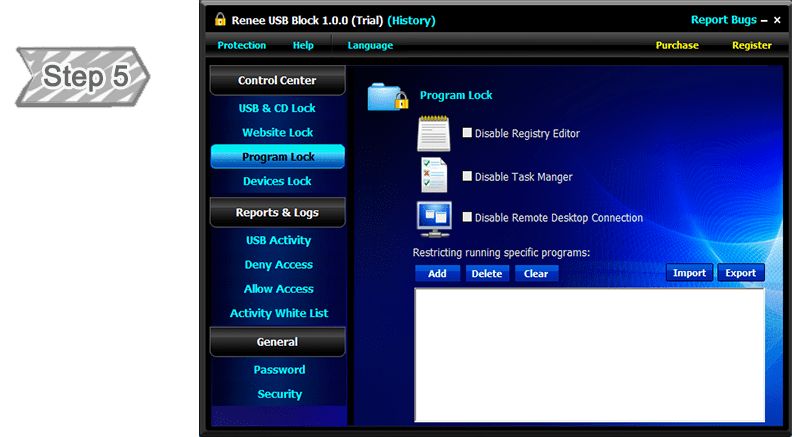Check Disable Remote Desktop Connection box
This screenshot has width=805, height=437.
467,217
